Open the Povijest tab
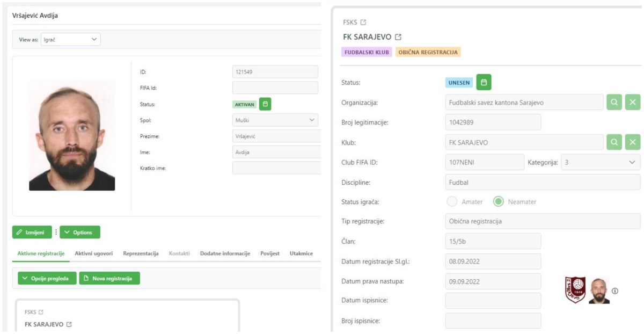Screen dimensions: 644x334 tap(270, 253)
